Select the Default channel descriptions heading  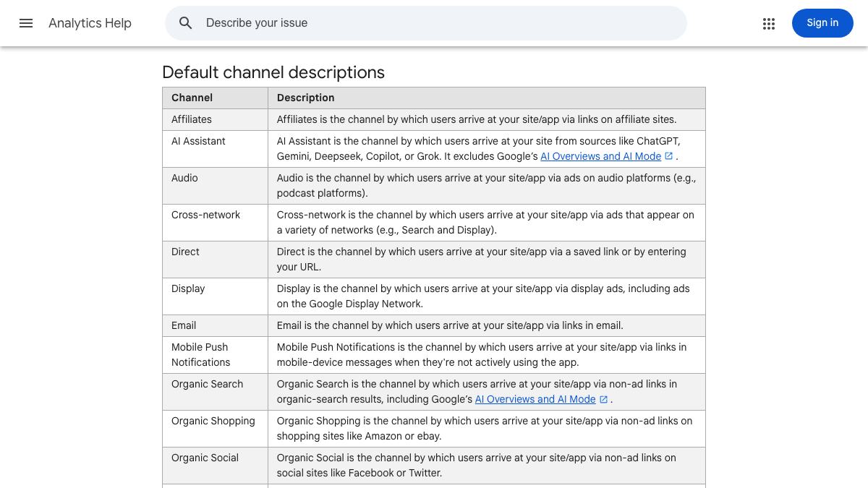(273, 72)
